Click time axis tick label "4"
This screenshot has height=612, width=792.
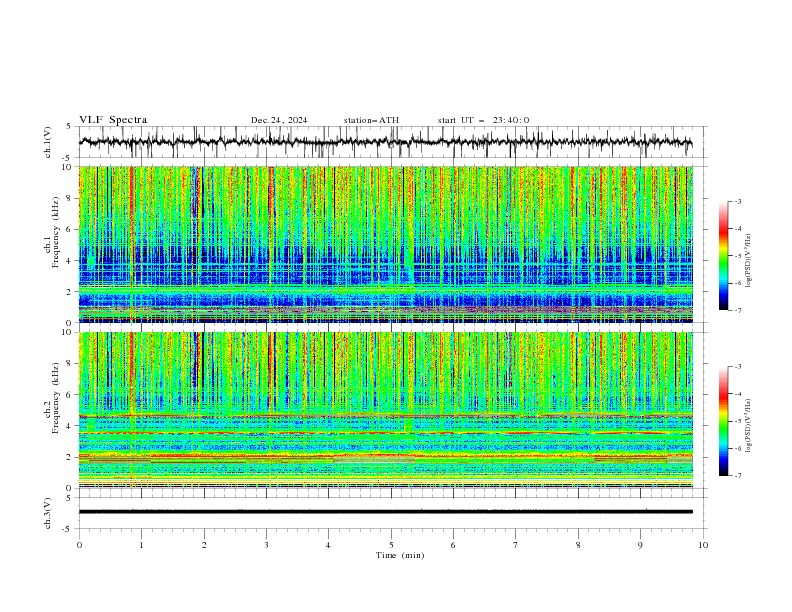[328, 545]
